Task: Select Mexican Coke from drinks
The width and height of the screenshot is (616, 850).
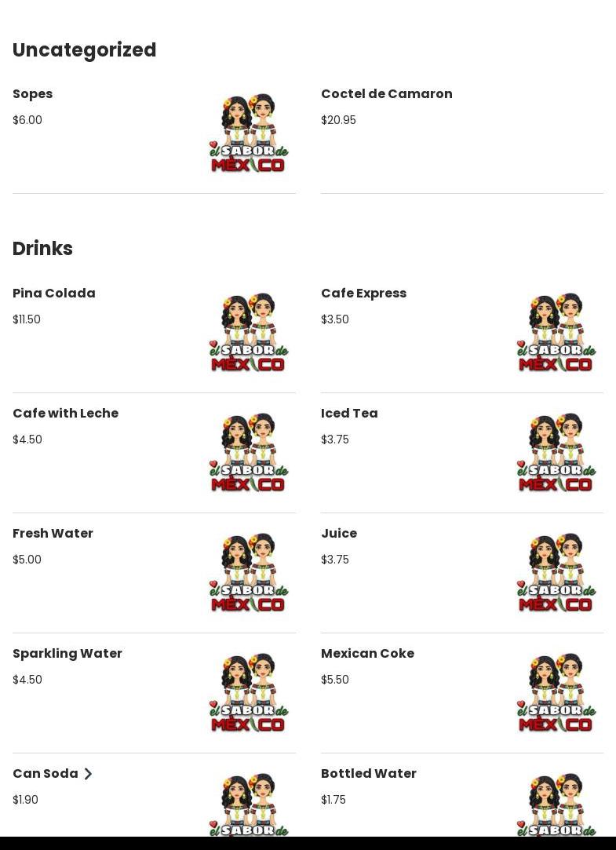Action: 367,654
